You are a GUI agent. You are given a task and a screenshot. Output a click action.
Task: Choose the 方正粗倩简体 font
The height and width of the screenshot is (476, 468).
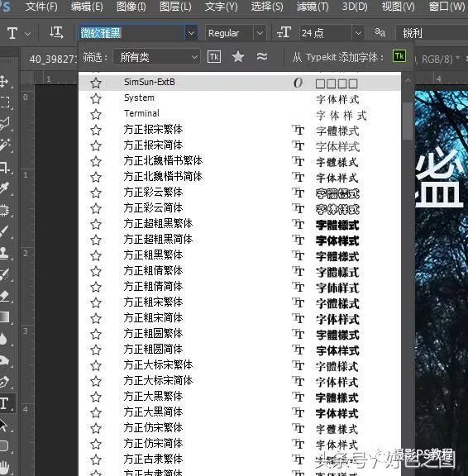[x=240, y=287]
